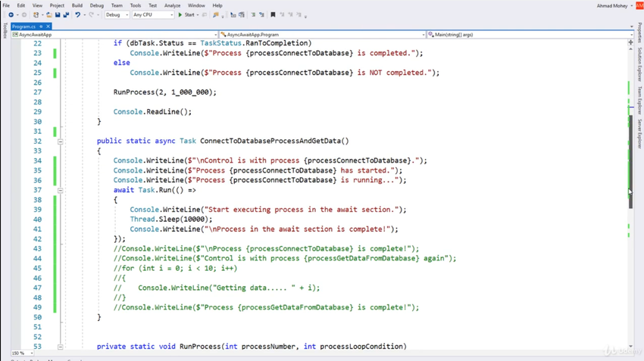
Task: Open the undo history dropdown arrow
Action: (84, 15)
